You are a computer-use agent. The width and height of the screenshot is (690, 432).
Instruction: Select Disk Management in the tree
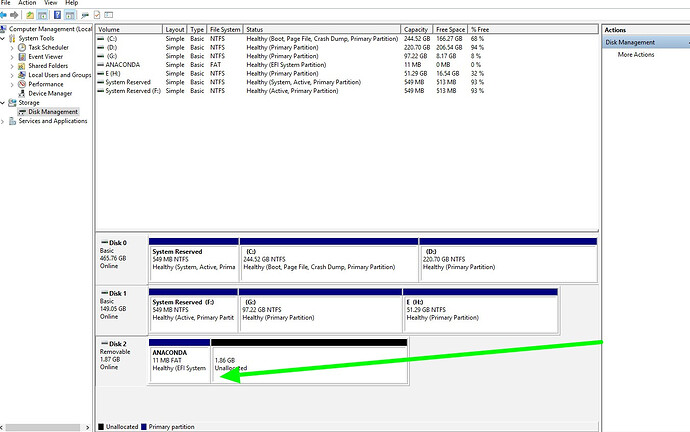pos(53,112)
